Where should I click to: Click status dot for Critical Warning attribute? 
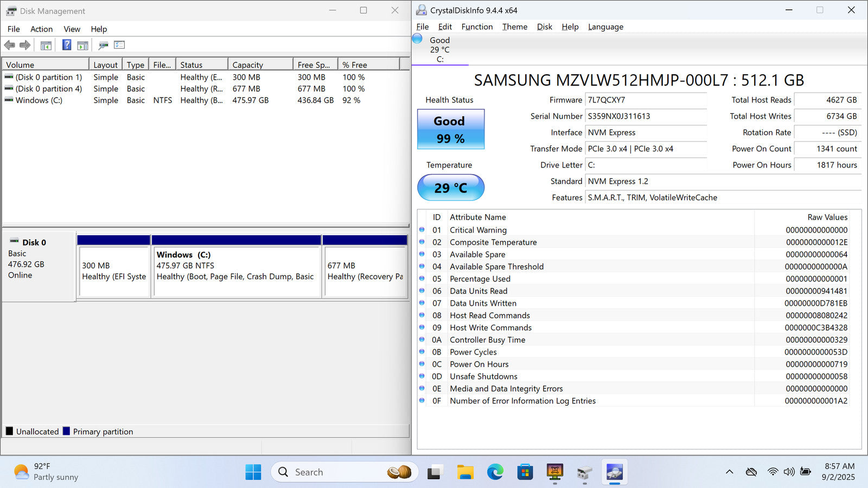point(422,229)
